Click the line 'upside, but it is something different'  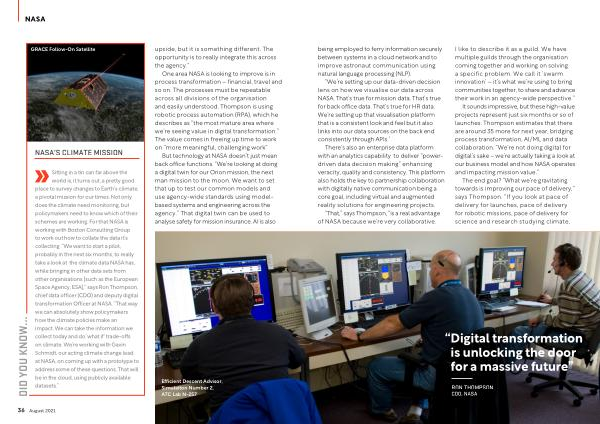(x=214, y=49)
